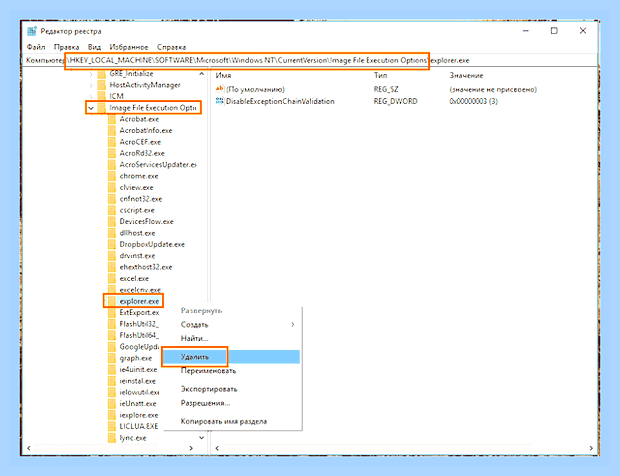620x476 pixels.
Task: Click the Acrobat.exe key folder icon
Action: pos(112,119)
